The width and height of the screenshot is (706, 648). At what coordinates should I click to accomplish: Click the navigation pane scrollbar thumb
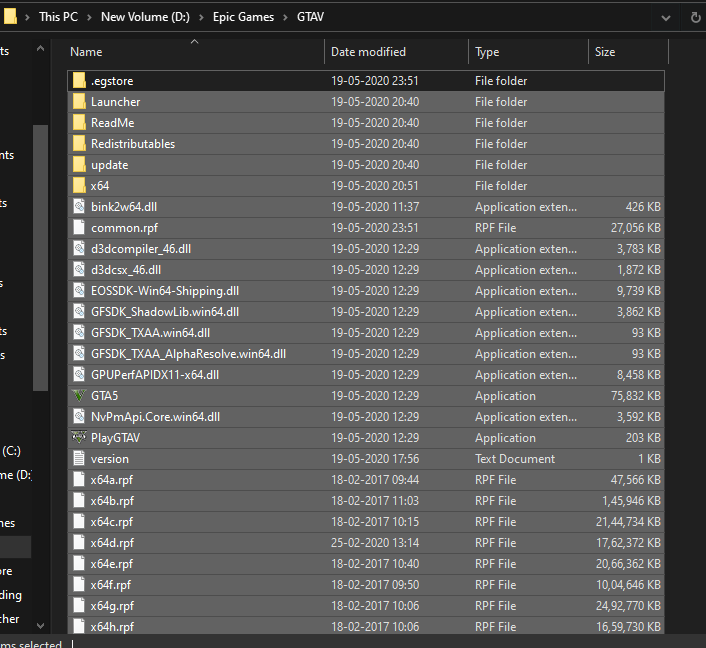41,258
